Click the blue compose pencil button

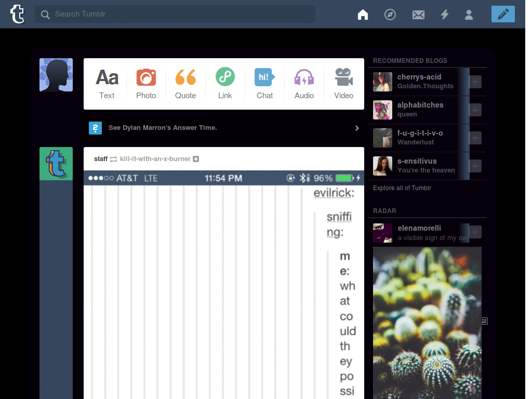click(x=503, y=14)
